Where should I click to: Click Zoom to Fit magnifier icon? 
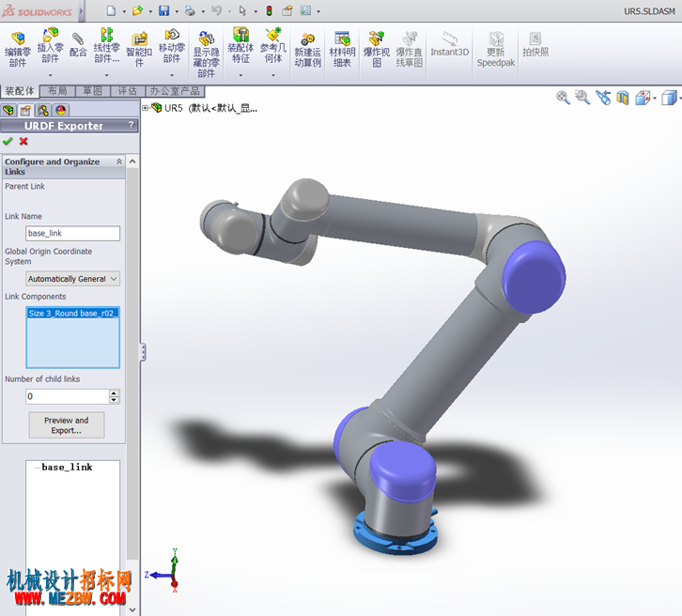(x=563, y=98)
